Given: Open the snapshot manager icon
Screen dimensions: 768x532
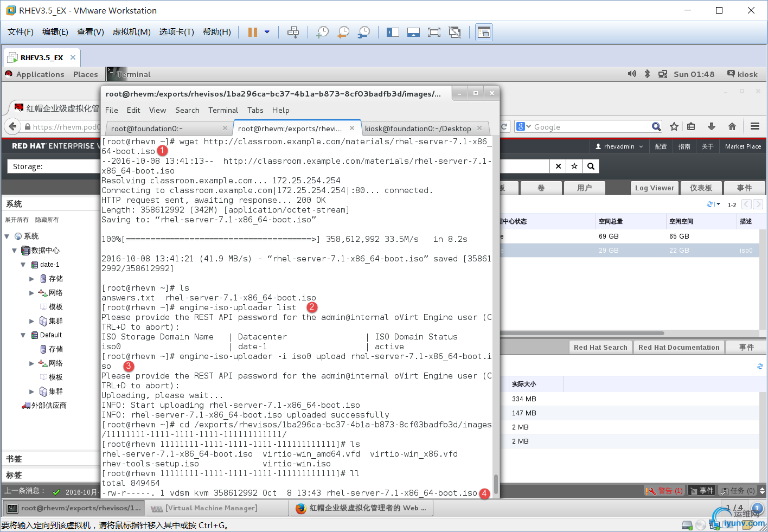Looking at the screenshot, I should (364, 33).
